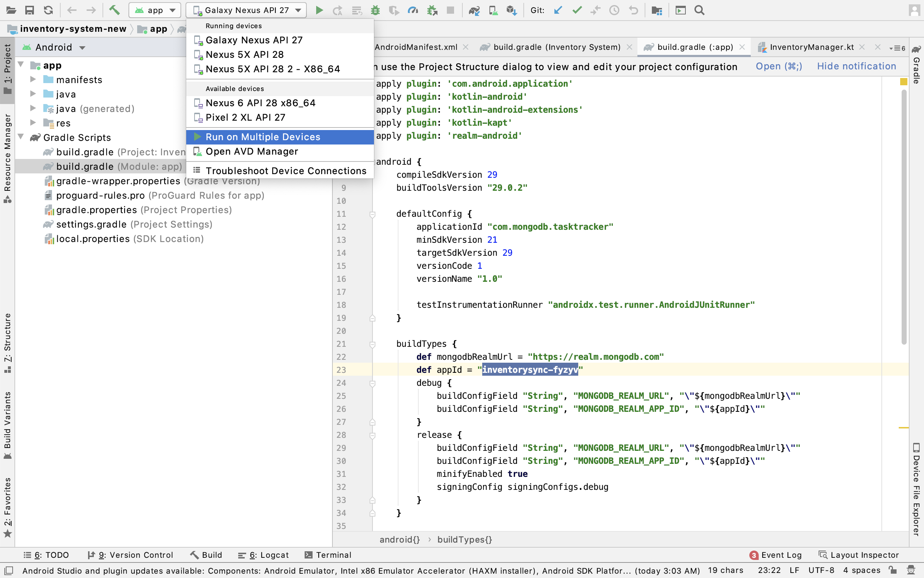This screenshot has width=924, height=578.
Task: Toggle Resource Manager side panel
Action: 7,158
